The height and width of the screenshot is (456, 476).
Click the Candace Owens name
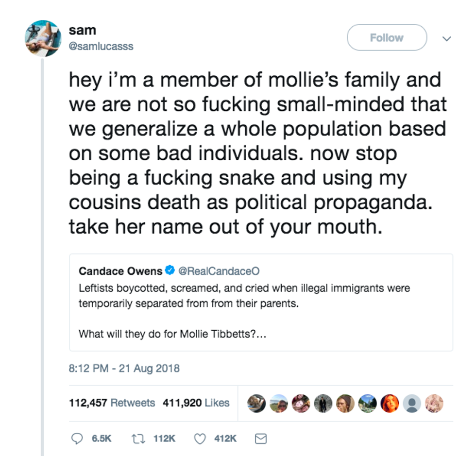click(120, 270)
